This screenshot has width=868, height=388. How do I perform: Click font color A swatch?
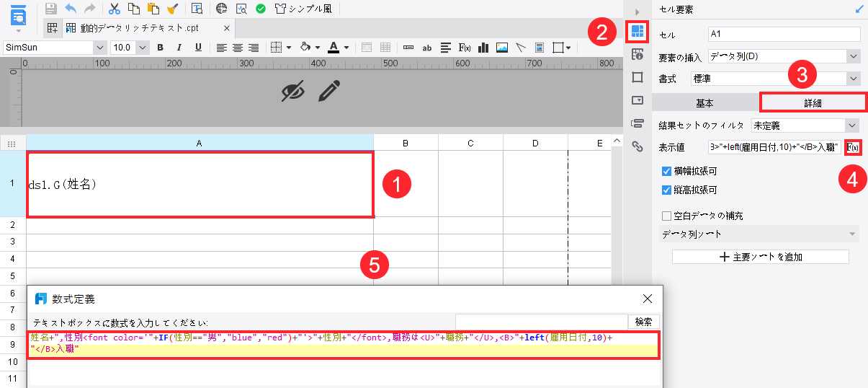coord(334,48)
